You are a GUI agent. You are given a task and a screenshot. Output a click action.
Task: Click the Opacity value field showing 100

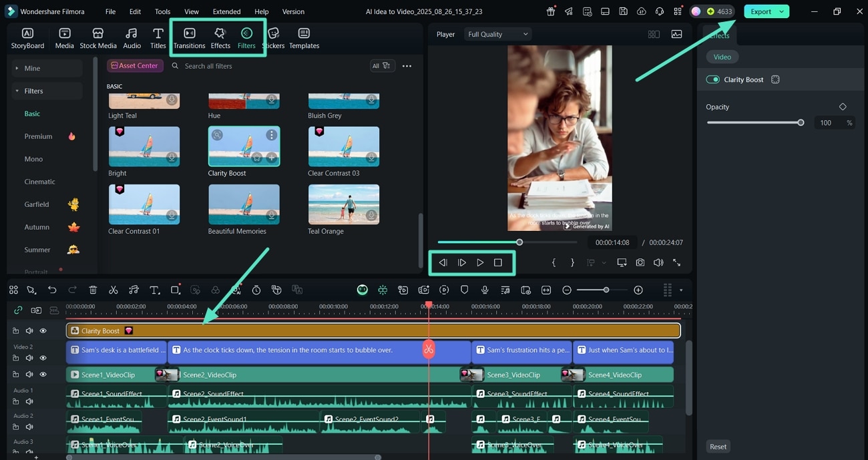pyautogui.click(x=827, y=123)
